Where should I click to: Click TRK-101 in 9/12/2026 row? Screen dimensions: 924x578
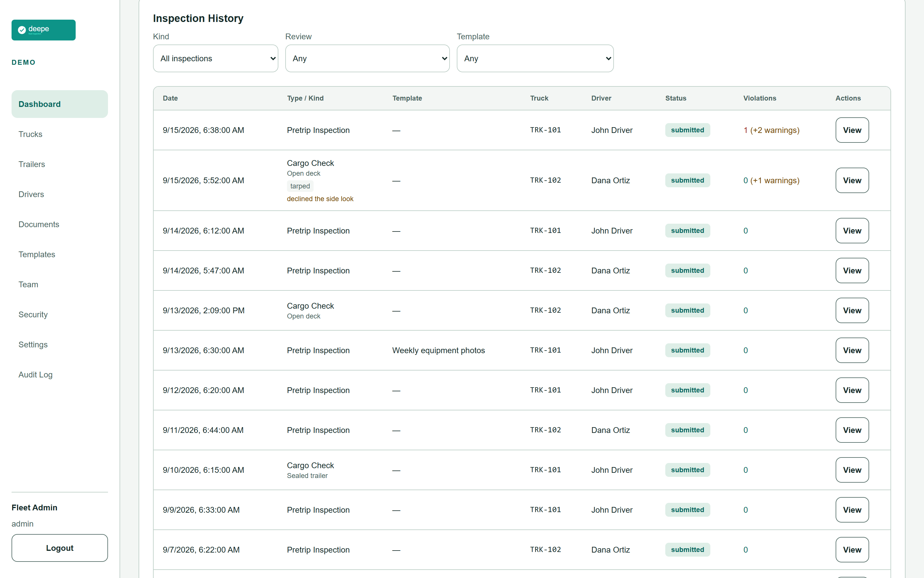pos(545,390)
